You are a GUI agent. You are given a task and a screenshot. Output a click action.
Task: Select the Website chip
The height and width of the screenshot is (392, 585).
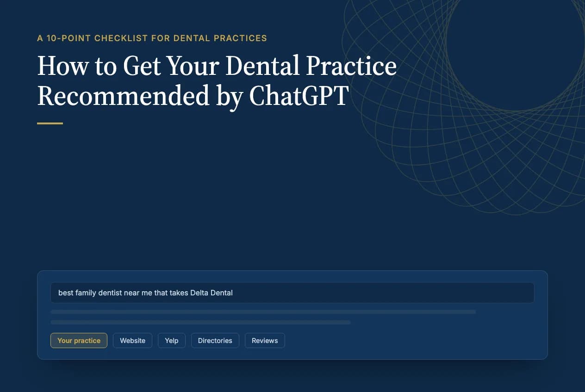point(132,341)
